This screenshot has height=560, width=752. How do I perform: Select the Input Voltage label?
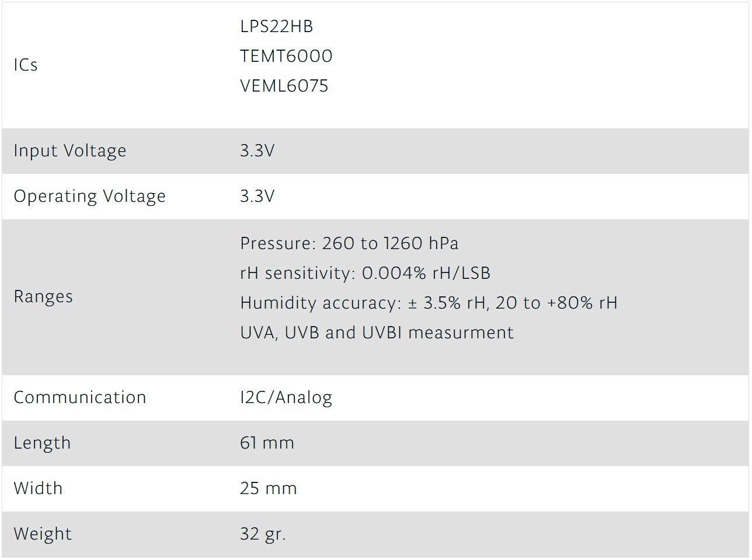(69, 150)
